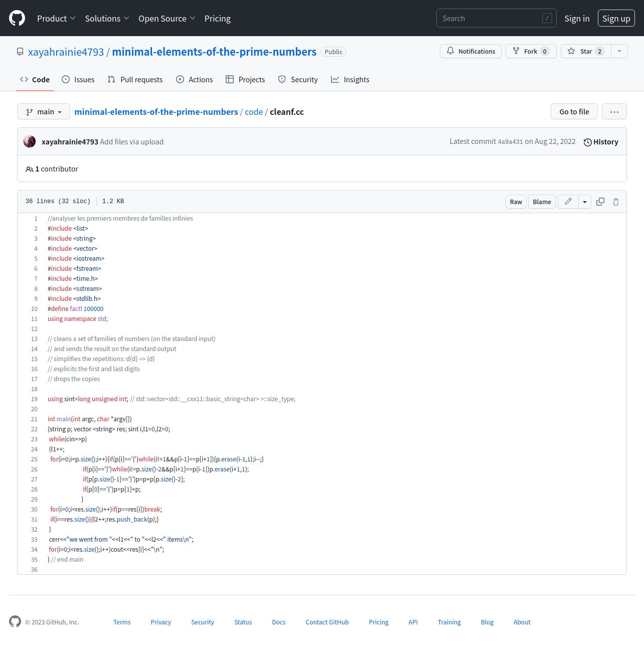This screenshot has width=644, height=652.
Task: Open the Training footer link
Action: [449, 622]
